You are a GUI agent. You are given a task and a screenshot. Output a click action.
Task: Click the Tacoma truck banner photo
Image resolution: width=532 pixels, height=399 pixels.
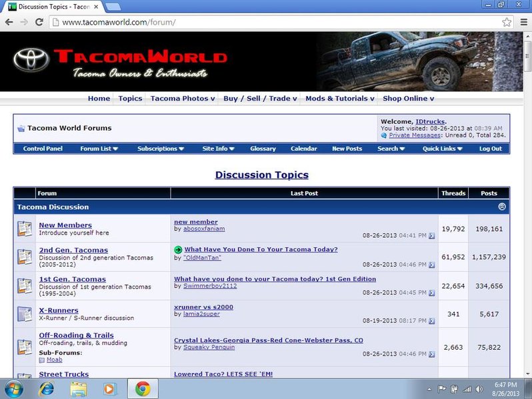point(420,61)
